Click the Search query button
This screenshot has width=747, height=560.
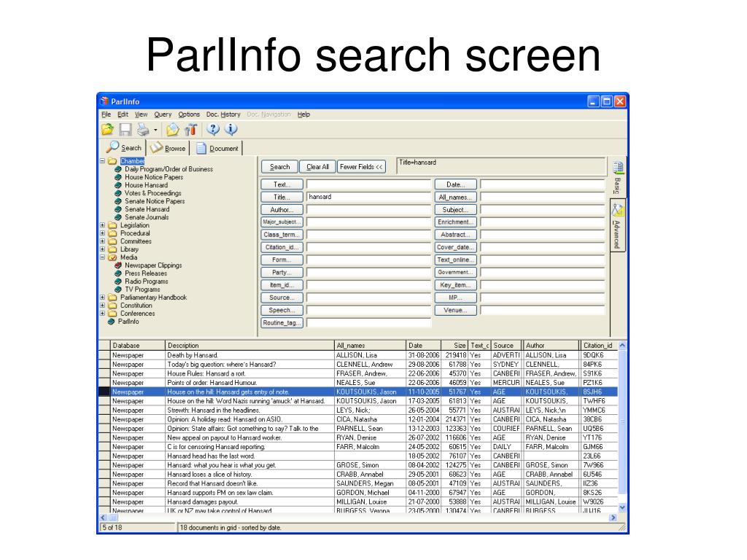pyautogui.click(x=279, y=167)
